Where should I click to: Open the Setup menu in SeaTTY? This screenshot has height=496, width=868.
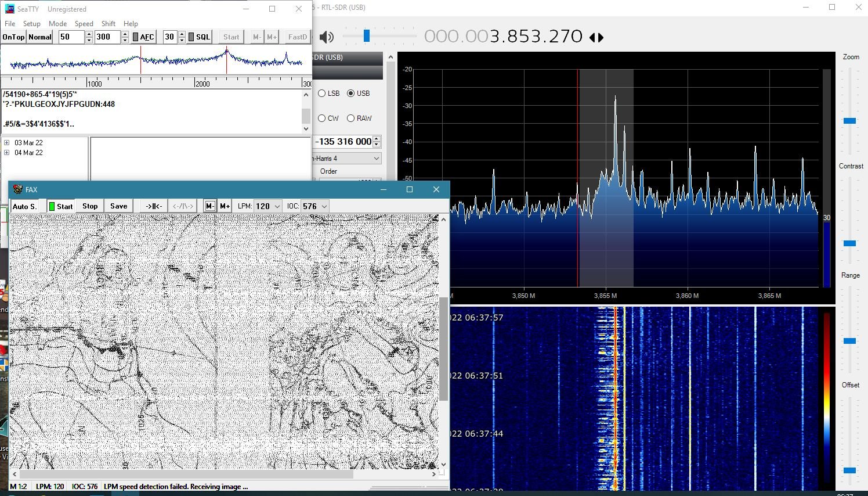[32, 24]
